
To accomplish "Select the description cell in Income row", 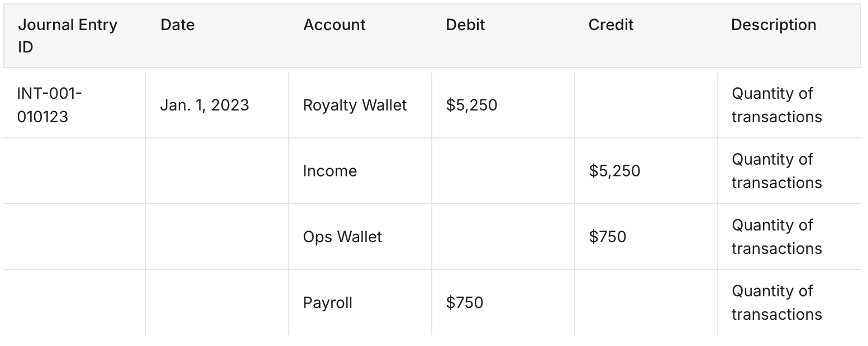I will pos(776,171).
